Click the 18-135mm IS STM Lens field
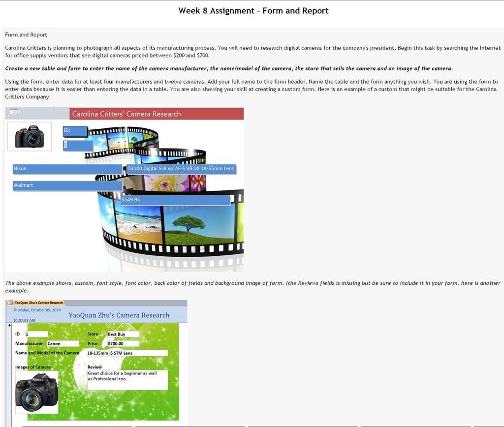Viewport: 504px width, 427px height. coord(127,353)
